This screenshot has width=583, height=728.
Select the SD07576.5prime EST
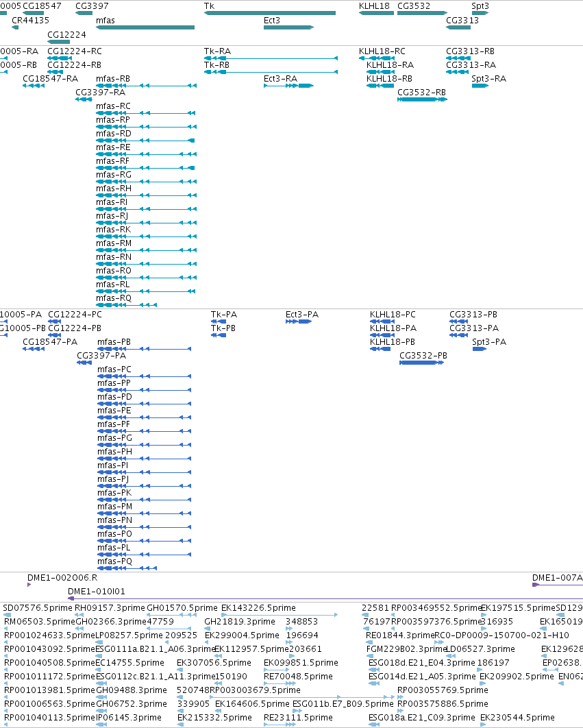coord(6,615)
